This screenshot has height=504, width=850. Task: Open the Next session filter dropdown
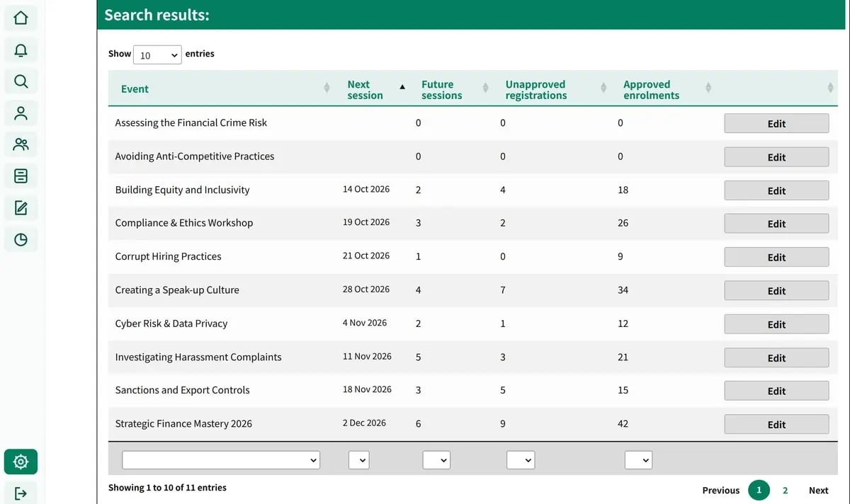click(x=359, y=460)
